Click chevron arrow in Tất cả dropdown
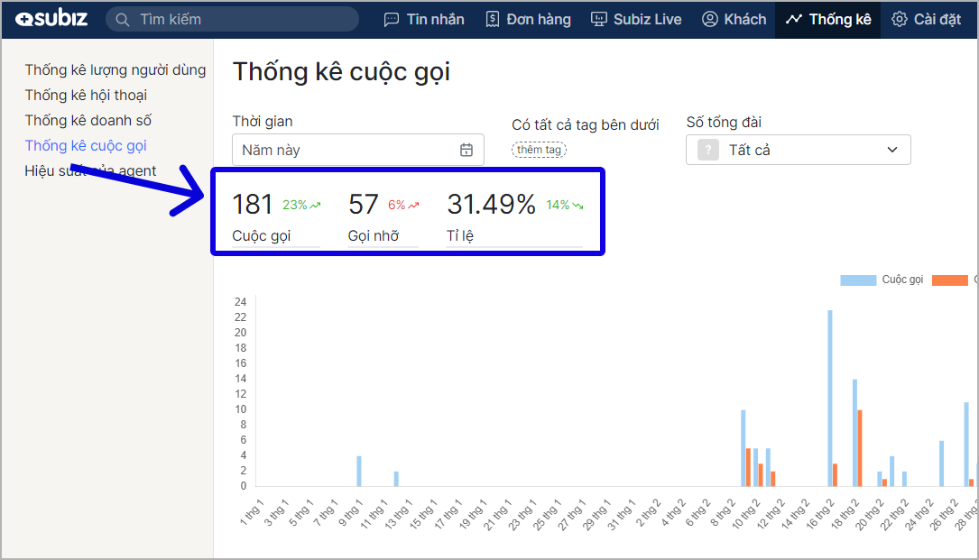 coord(892,150)
